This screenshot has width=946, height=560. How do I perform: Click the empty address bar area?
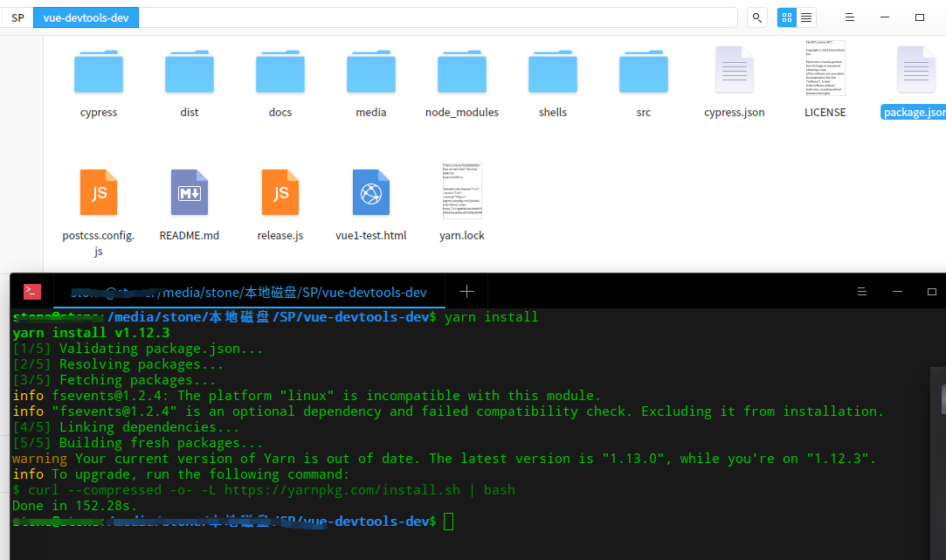point(438,18)
